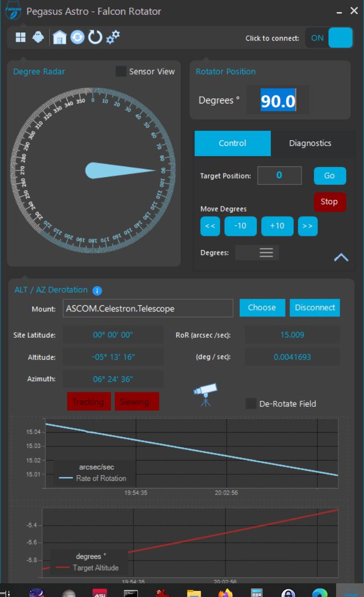Click the Altitude value -05° 13' 16"

[113, 357]
